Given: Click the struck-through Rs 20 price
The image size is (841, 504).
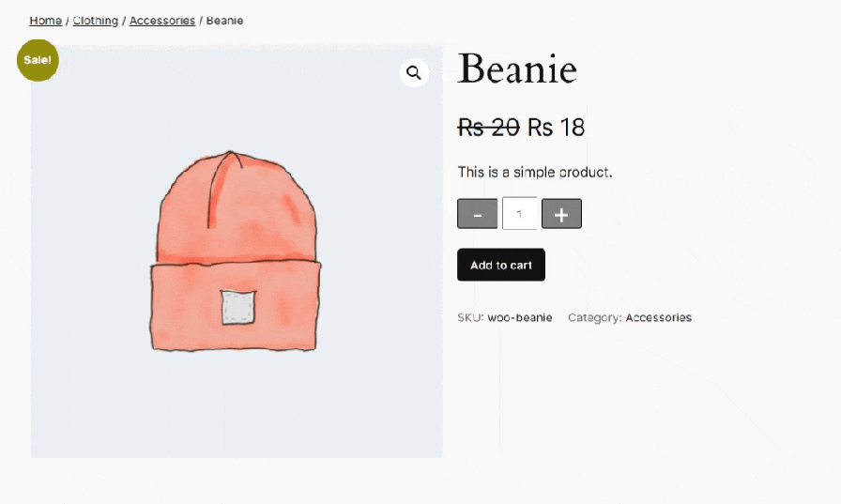Looking at the screenshot, I should [x=488, y=127].
